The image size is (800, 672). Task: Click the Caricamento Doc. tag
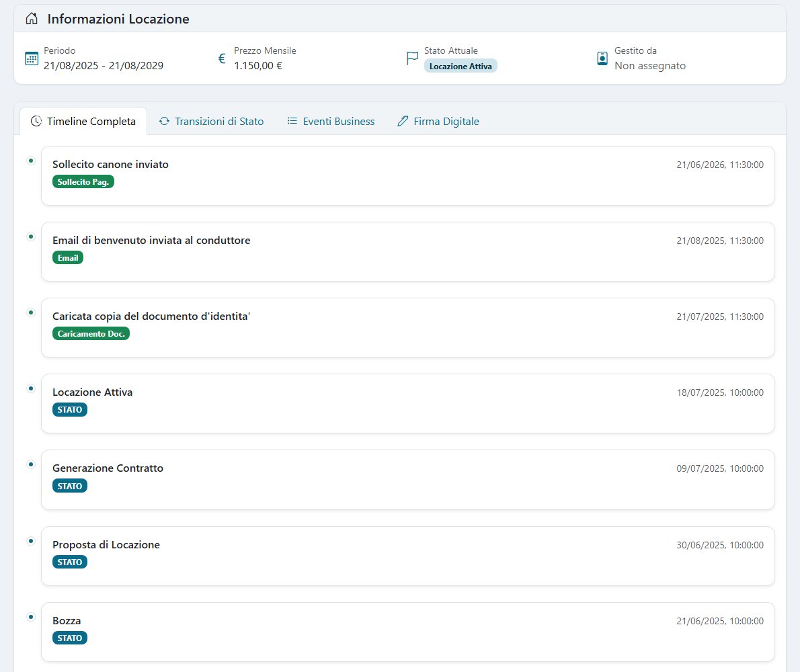[91, 334]
